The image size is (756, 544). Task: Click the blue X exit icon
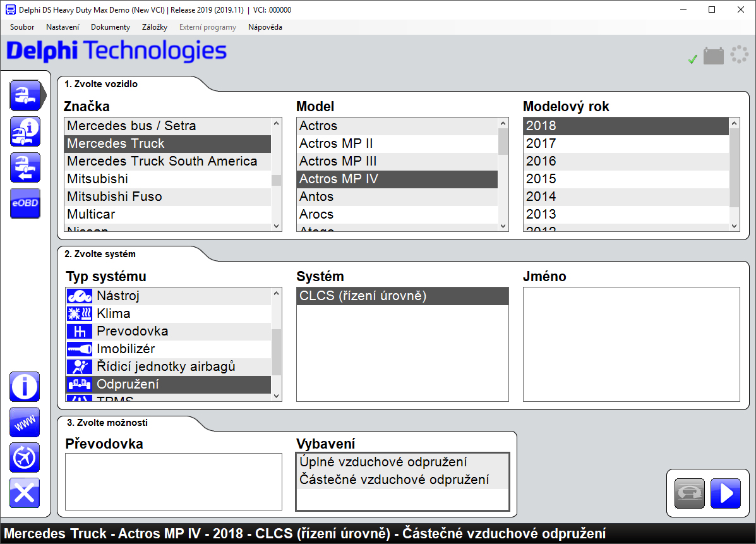[25, 493]
